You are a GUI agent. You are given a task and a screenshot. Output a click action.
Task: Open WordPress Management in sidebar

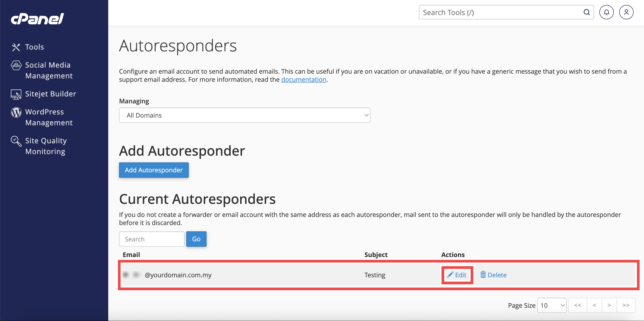(49, 117)
